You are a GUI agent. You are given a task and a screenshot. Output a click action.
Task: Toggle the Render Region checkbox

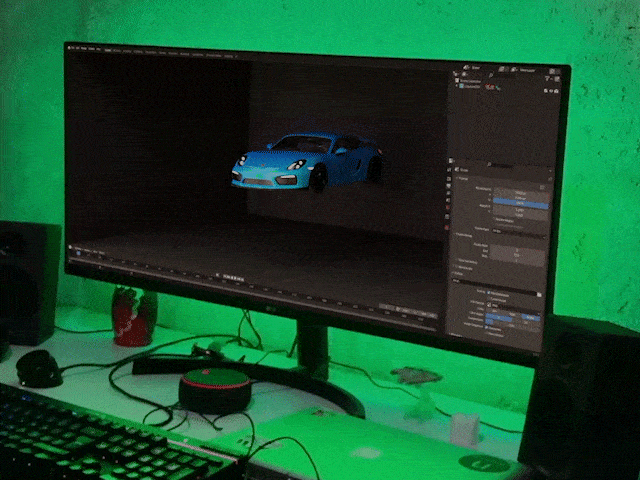click(x=494, y=219)
